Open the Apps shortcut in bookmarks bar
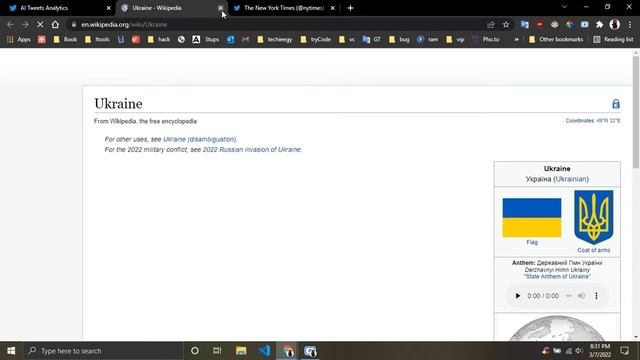Screen dimensions: 640x360 (x=19, y=40)
